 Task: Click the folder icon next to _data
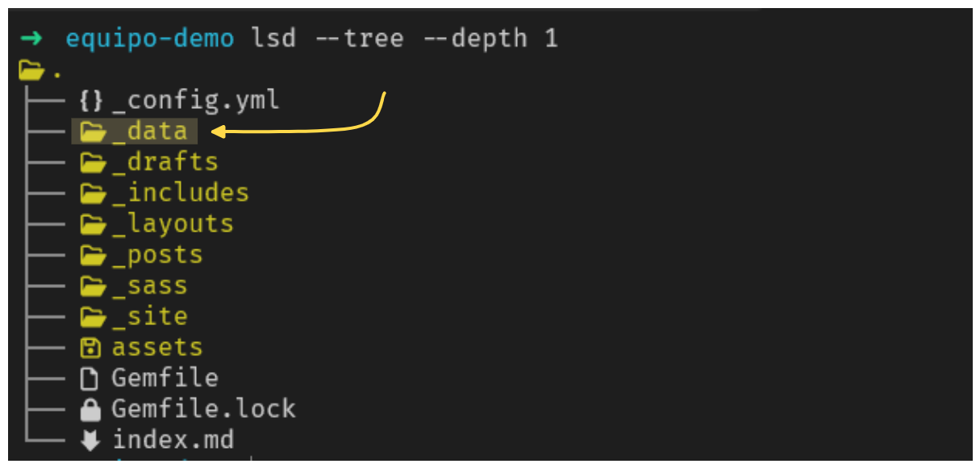(94, 132)
